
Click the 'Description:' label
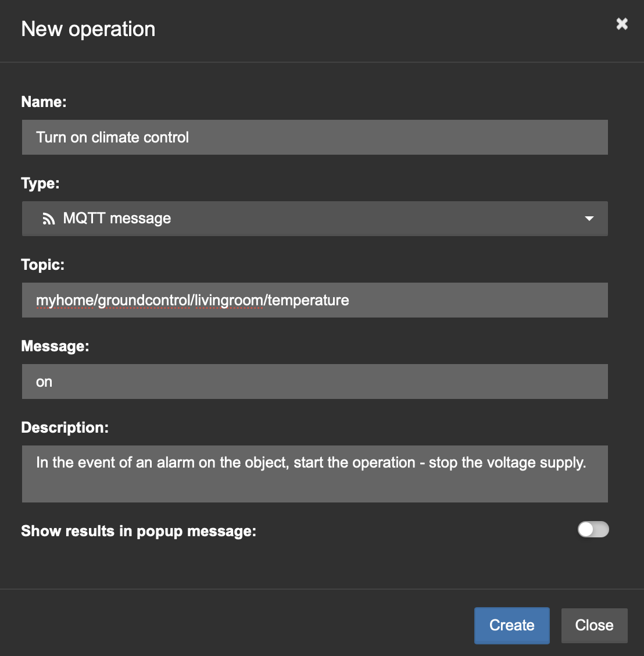click(x=65, y=427)
